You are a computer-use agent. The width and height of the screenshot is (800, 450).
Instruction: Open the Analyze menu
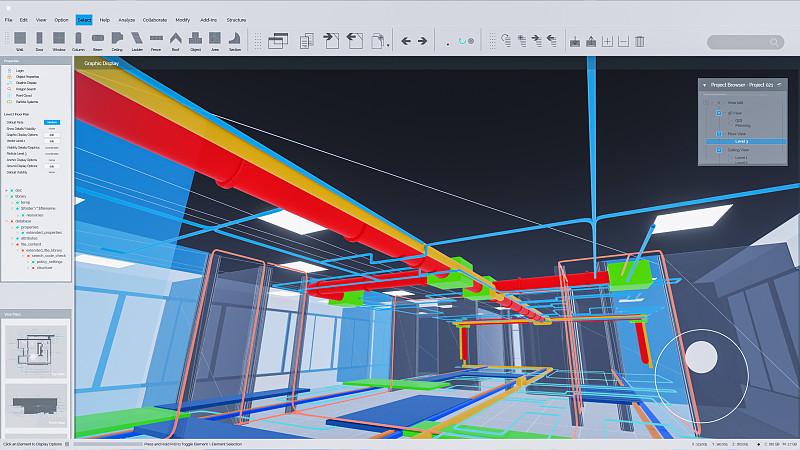127,20
